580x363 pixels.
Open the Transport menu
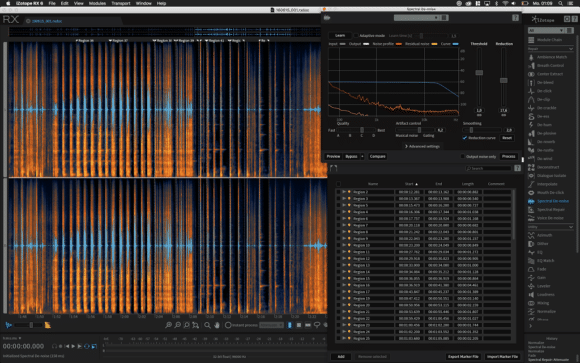(x=121, y=3)
